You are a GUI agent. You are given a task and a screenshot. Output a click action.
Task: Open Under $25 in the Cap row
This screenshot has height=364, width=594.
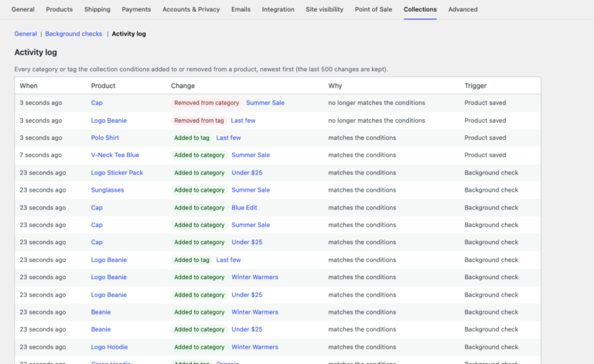[x=247, y=242]
